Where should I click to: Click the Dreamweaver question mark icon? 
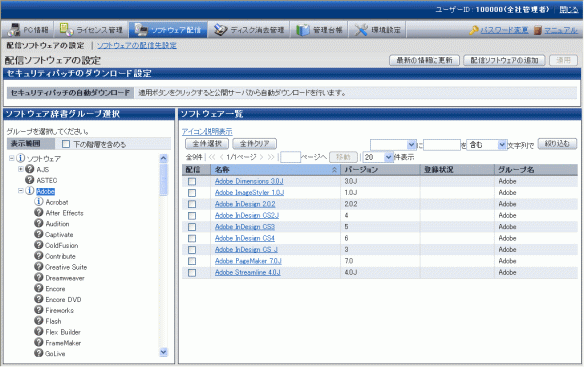click(39, 277)
